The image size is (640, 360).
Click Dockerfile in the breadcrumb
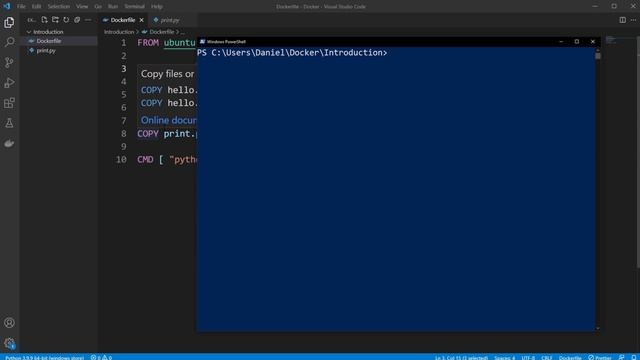[162, 32]
